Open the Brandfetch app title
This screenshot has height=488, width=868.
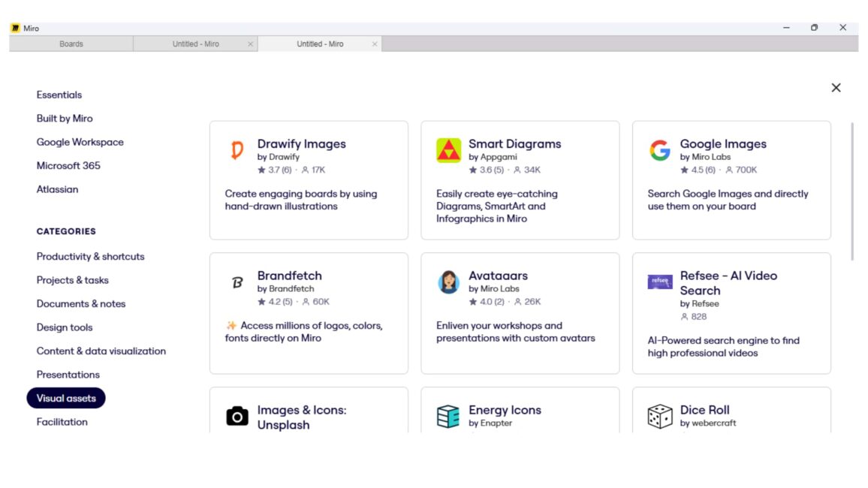[290, 276]
